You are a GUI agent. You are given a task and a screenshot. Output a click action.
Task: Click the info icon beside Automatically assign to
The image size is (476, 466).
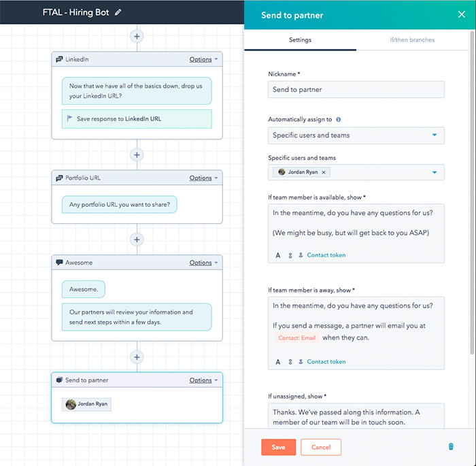click(x=338, y=119)
